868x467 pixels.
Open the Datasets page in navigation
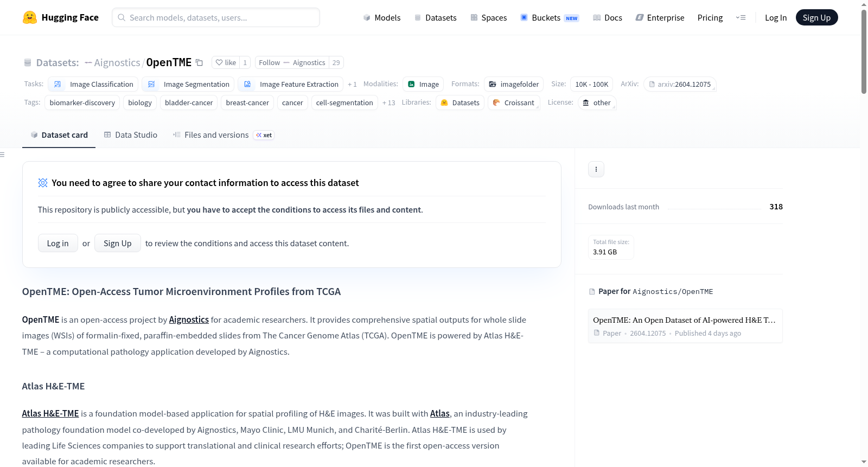(x=435, y=17)
